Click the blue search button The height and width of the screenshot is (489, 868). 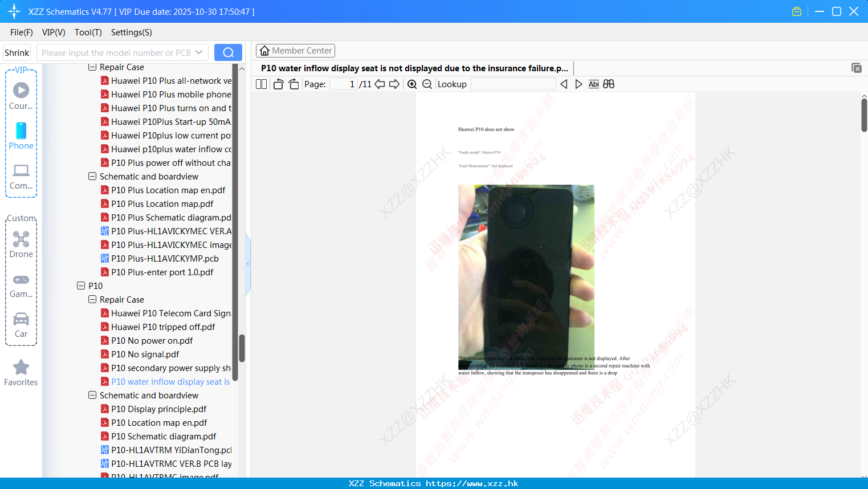tap(228, 52)
